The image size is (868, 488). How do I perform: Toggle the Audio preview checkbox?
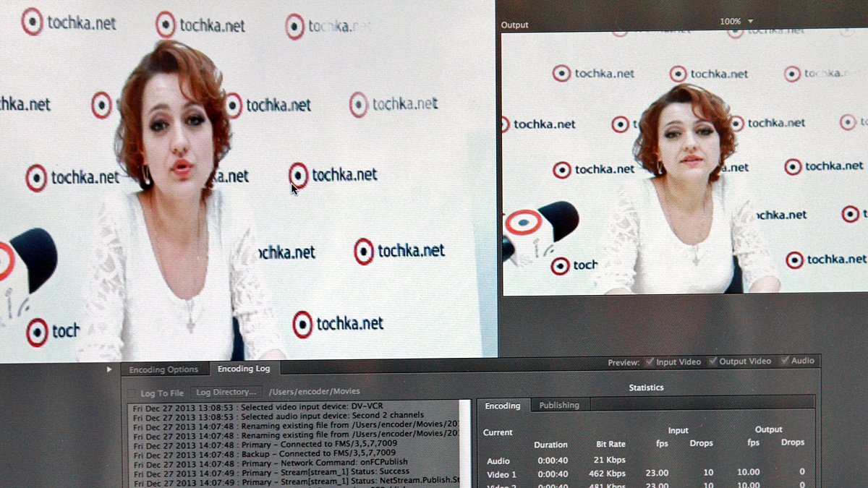784,361
